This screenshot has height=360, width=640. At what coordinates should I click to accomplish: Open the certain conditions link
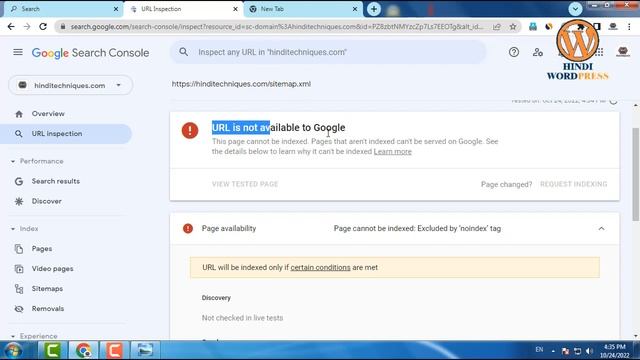[320, 267]
